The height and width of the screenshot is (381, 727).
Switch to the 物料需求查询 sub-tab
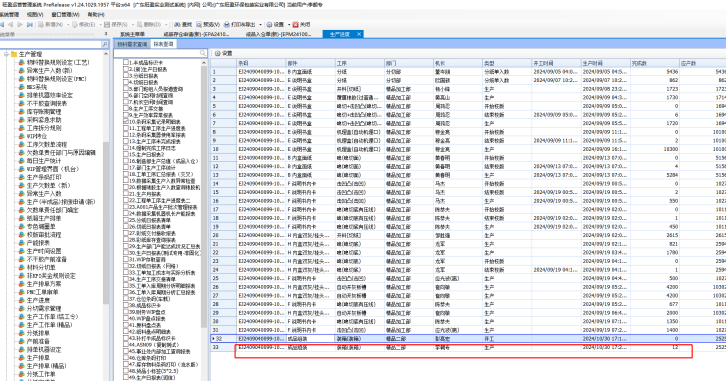coord(132,44)
